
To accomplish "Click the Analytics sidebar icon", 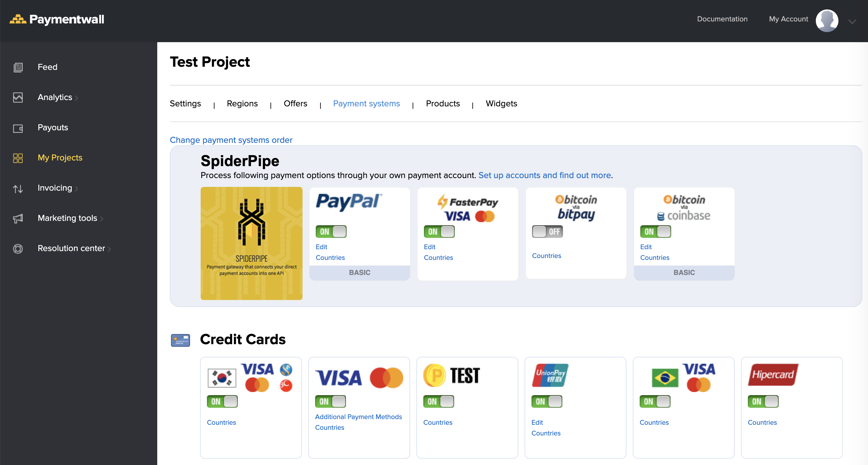I will click(18, 97).
